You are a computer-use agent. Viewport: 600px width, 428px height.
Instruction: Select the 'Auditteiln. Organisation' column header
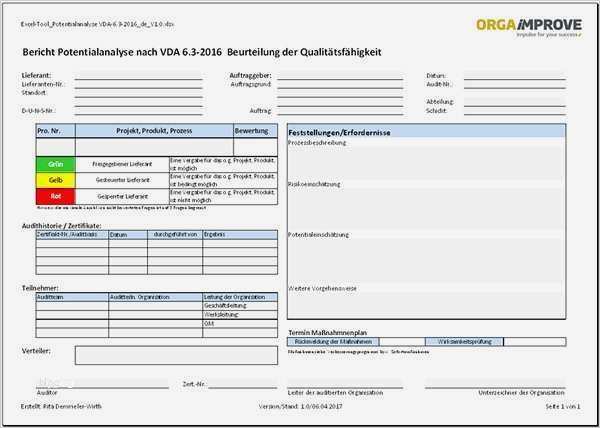coord(155,297)
